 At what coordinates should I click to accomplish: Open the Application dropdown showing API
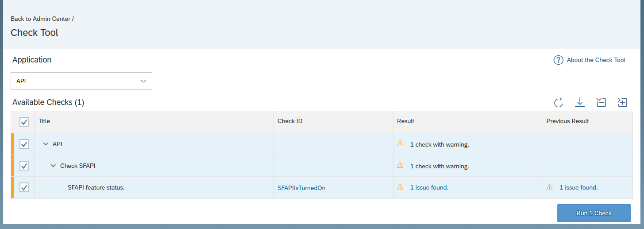click(81, 81)
